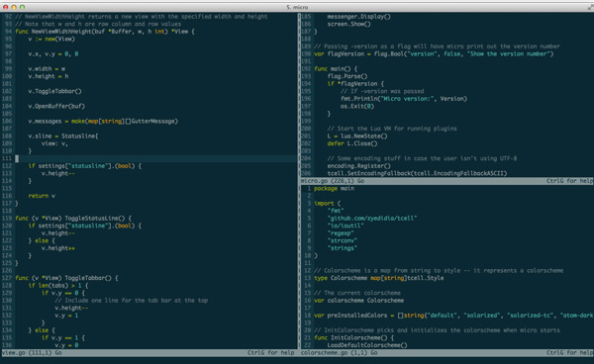Click the "github.com/zyedidia/tcell" import string
The height and width of the screenshot is (364, 594).
pyautogui.click(x=372, y=218)
